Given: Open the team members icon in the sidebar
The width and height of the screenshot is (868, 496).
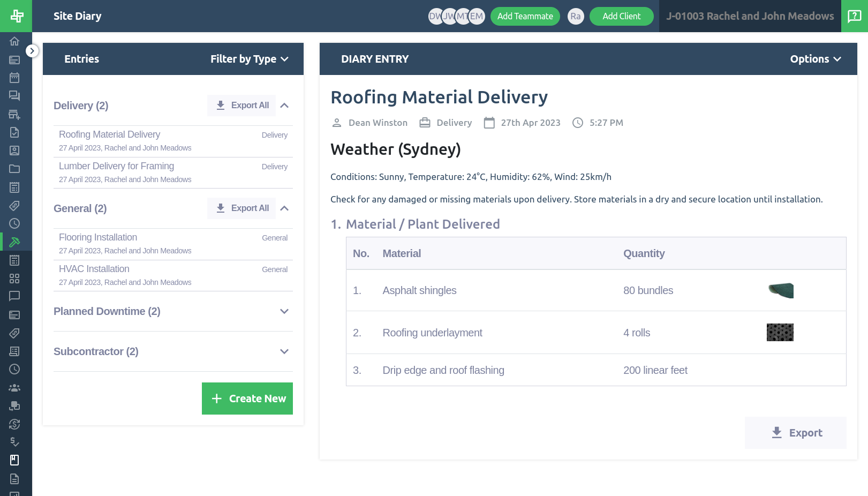Looking at the screenshot, I should tap(14, 387).
